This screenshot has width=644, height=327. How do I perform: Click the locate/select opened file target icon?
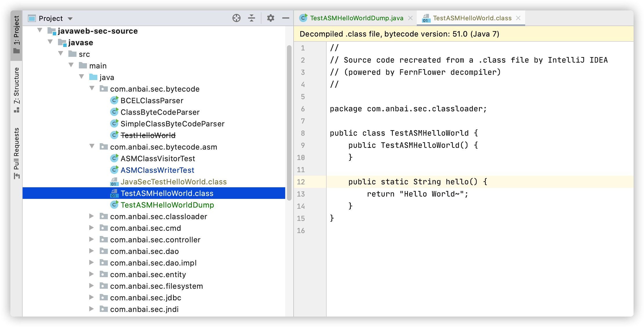[x=236, y=18]
